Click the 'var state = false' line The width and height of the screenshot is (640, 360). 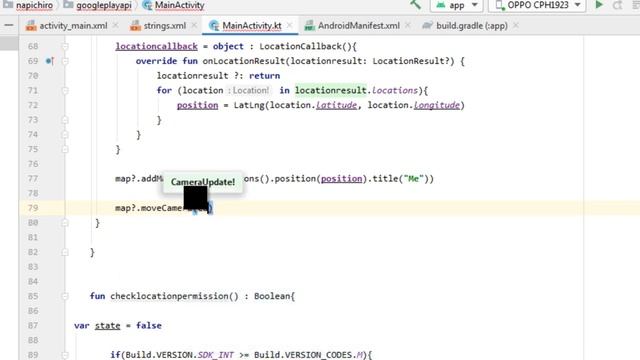(x=118, y=326)
